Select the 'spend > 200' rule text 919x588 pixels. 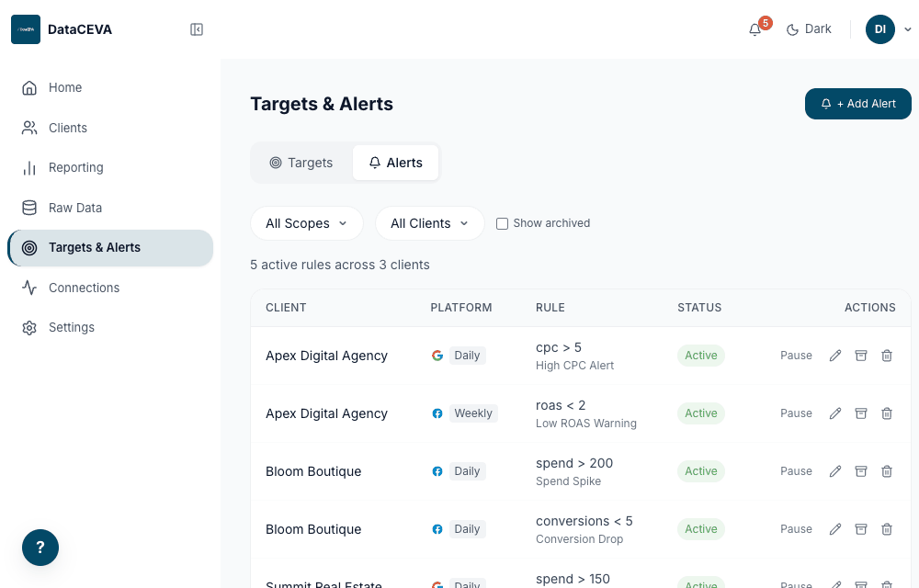click(574, 464)
